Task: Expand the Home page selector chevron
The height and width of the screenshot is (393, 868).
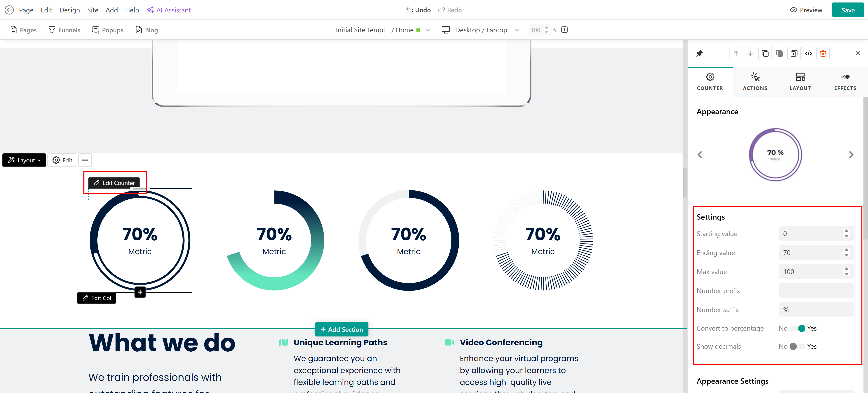Action: coord(428,30)
